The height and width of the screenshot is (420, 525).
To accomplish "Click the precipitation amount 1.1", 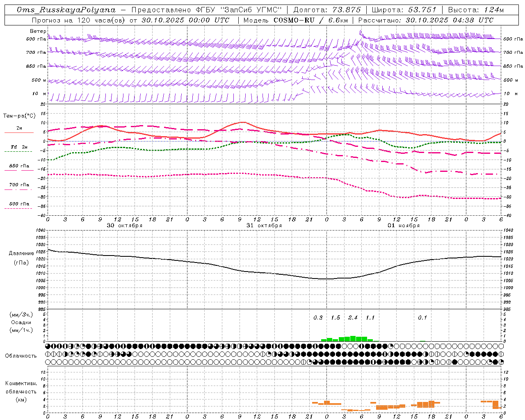I will (370, 318).
